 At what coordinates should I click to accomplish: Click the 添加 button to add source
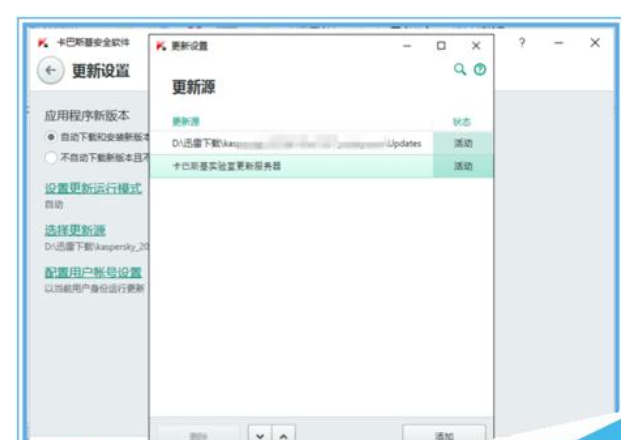(444, 434)
